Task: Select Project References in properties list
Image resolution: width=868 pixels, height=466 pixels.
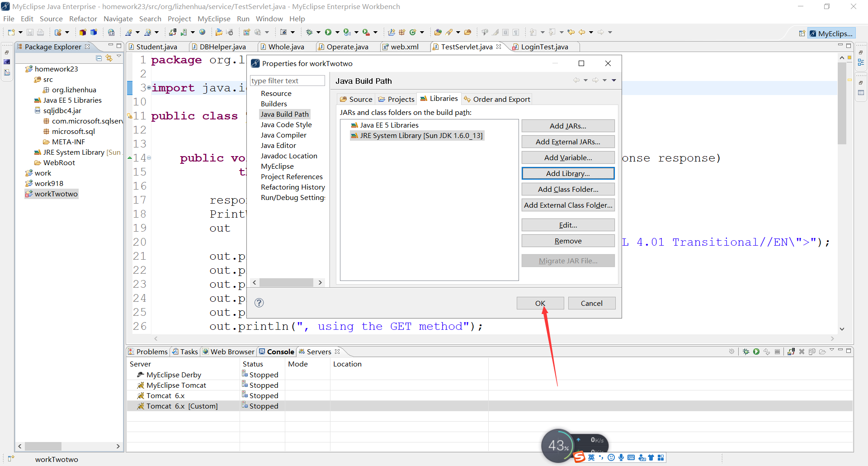Action: [x=292, y=176]
